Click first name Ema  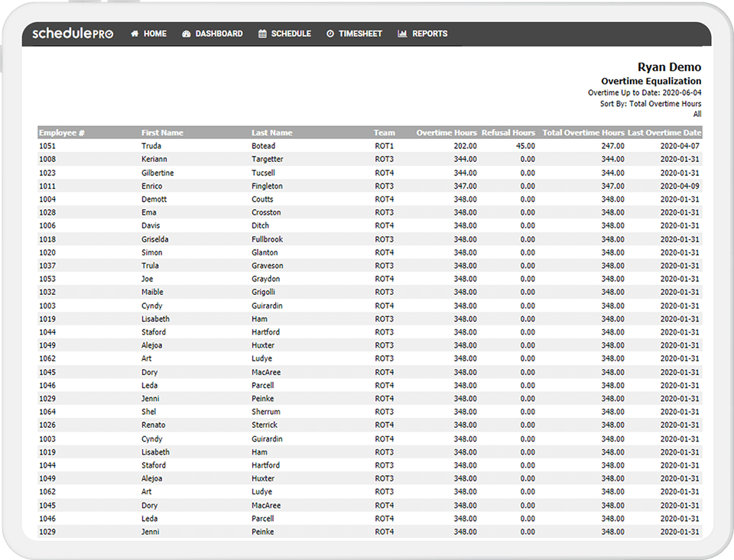pos(149,212)
